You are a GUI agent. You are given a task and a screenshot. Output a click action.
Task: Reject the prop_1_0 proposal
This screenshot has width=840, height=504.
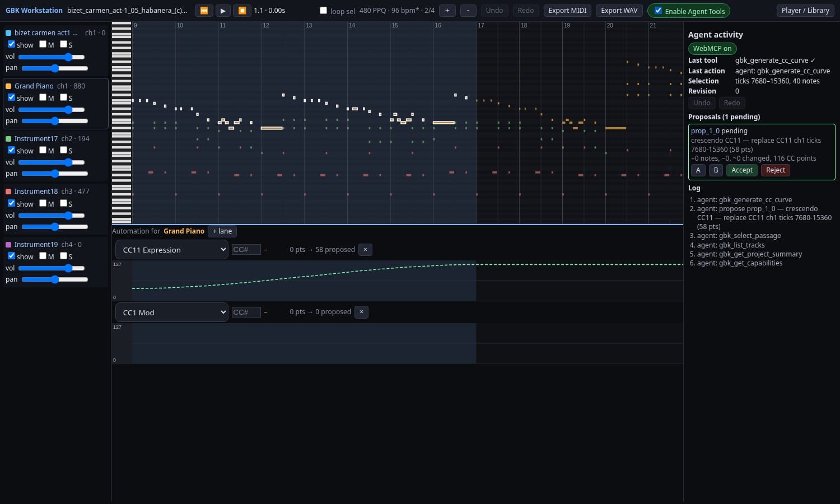776,170
